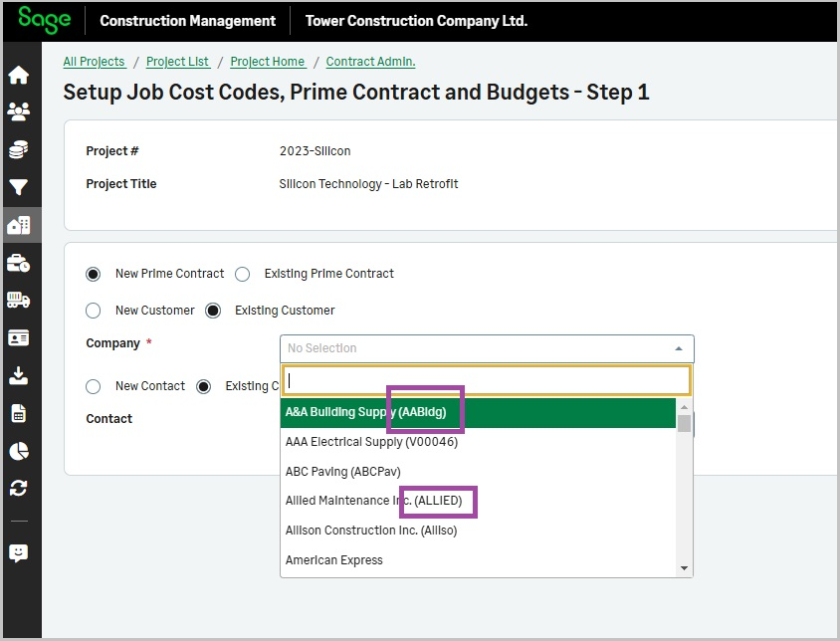
Task: Open the pie chart reports sidebar icon
Action: coord(19,451)
